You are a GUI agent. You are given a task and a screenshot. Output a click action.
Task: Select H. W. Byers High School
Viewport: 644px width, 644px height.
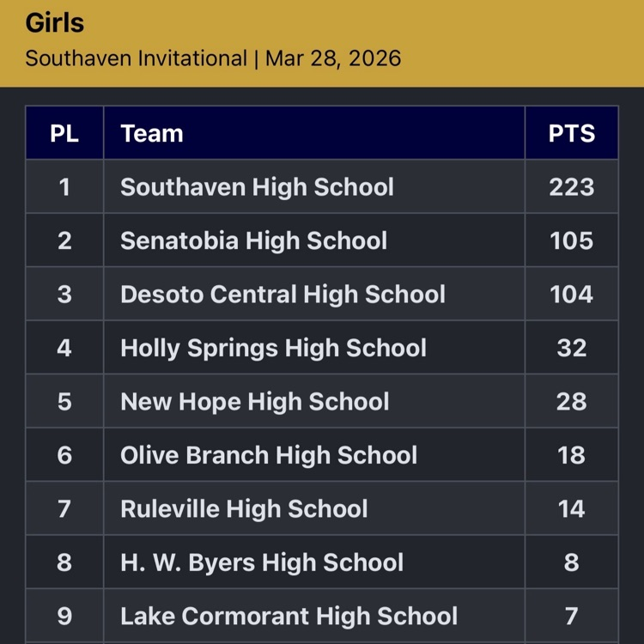(x=262, y=562)
